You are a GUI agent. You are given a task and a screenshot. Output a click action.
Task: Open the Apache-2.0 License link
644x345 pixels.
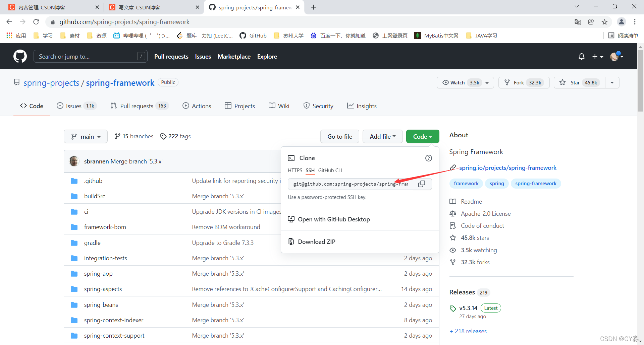pyautogui.click(x=486, y=214)
